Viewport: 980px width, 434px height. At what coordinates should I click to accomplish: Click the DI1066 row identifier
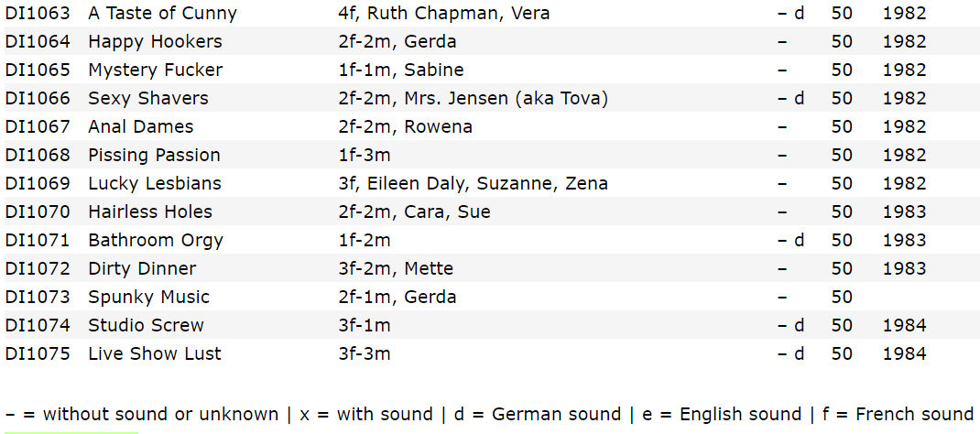pyautogui.click(x=38, y=99)
